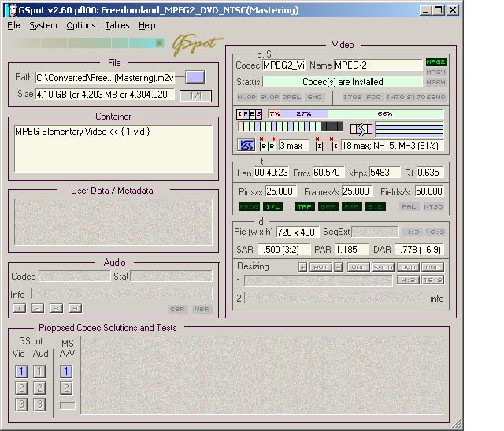Click the 16:9 indicator next to SeqExt
The image size is (504, 431).
435,232
